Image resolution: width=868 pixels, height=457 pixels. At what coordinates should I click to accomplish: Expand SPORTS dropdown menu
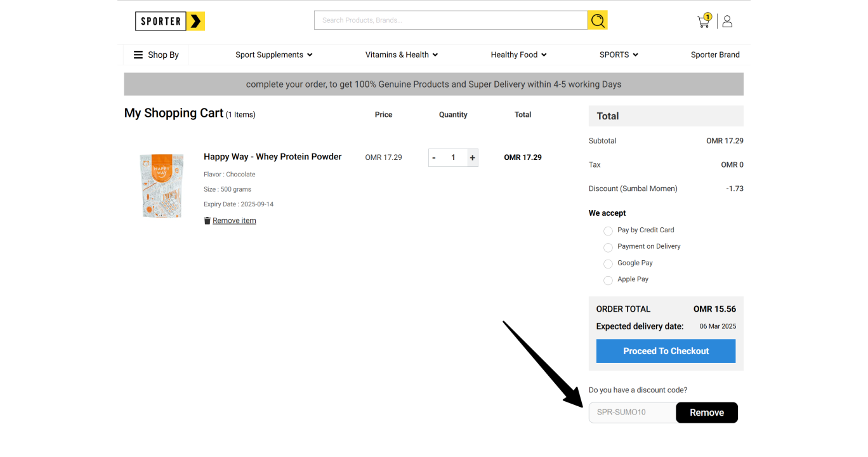pos(619,55)
